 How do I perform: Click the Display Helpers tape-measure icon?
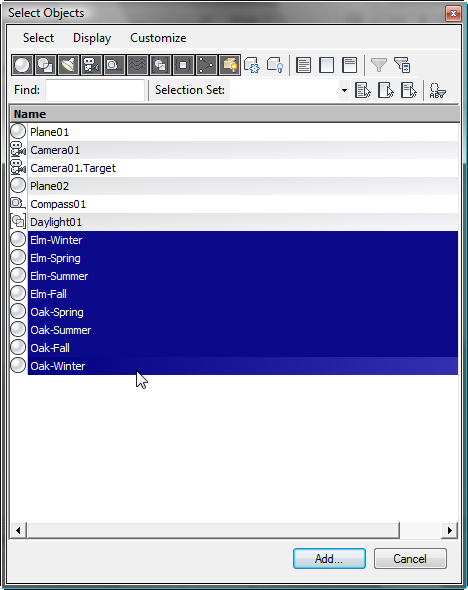[114, 65]
